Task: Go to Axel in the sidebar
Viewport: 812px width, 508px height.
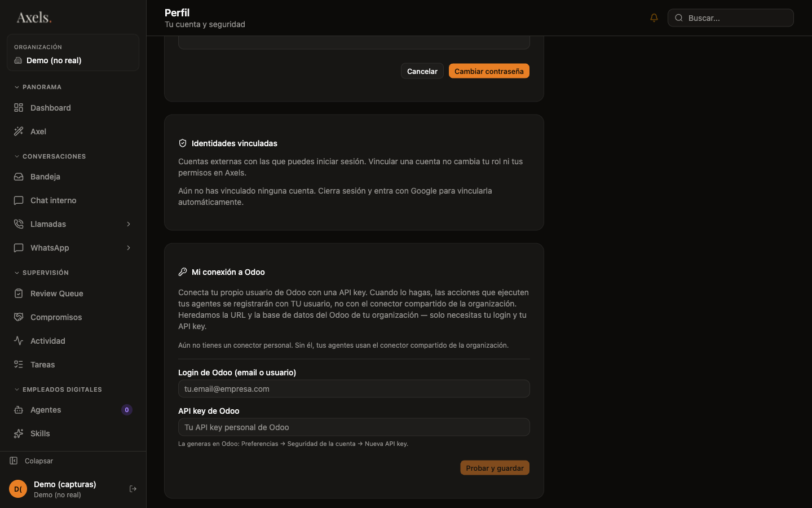Action: 73,132
